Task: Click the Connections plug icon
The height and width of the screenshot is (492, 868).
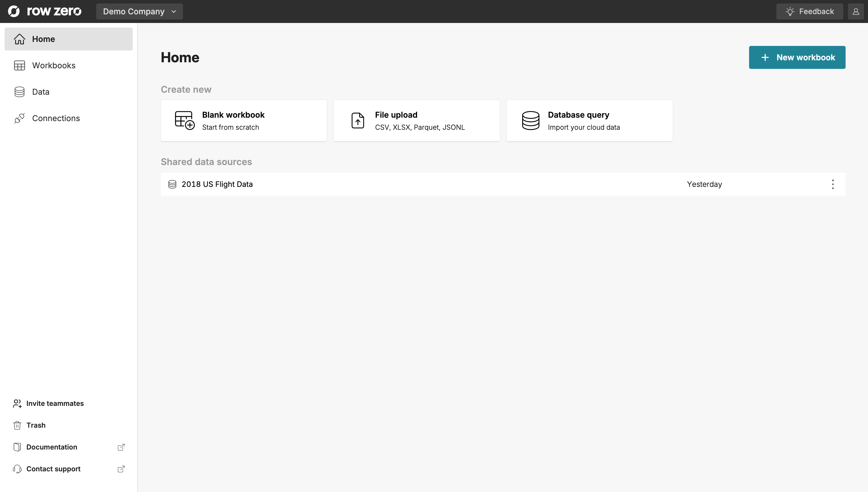Action: pos(19,118)
